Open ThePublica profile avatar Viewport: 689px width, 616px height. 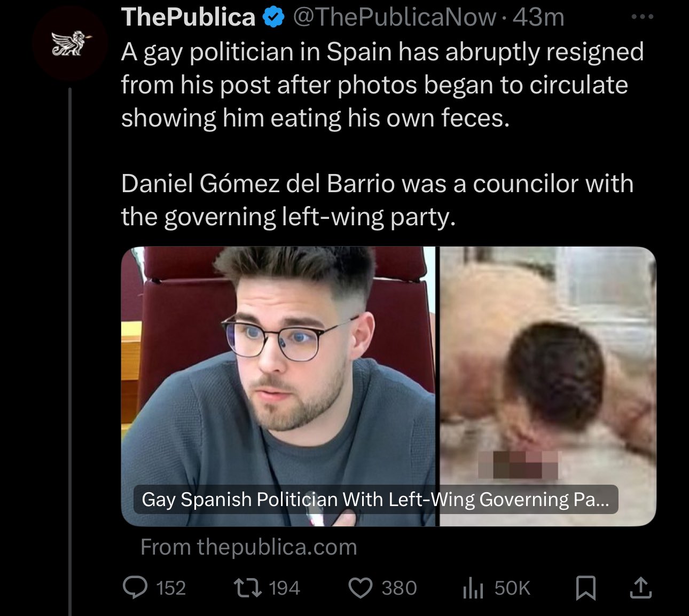click(x=70, y=44)
